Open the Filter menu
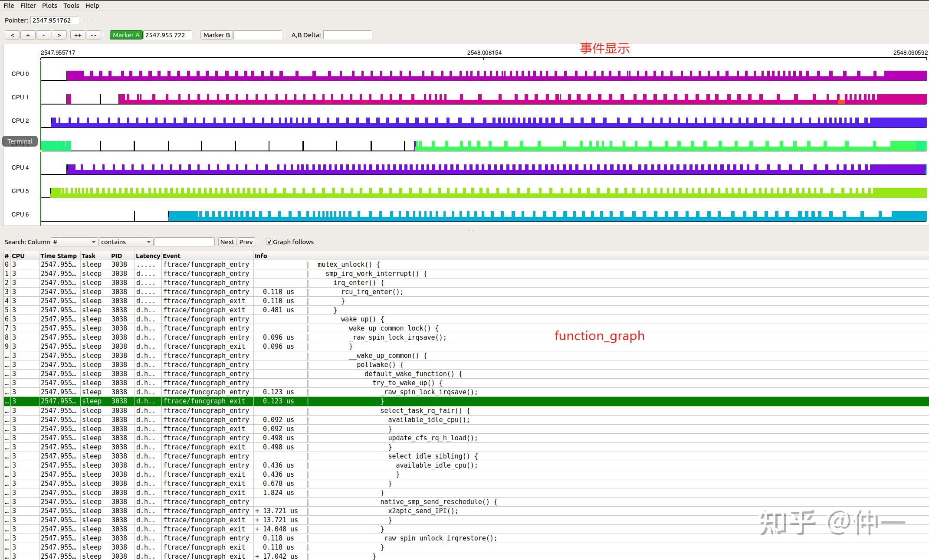 tap(28, 6)
